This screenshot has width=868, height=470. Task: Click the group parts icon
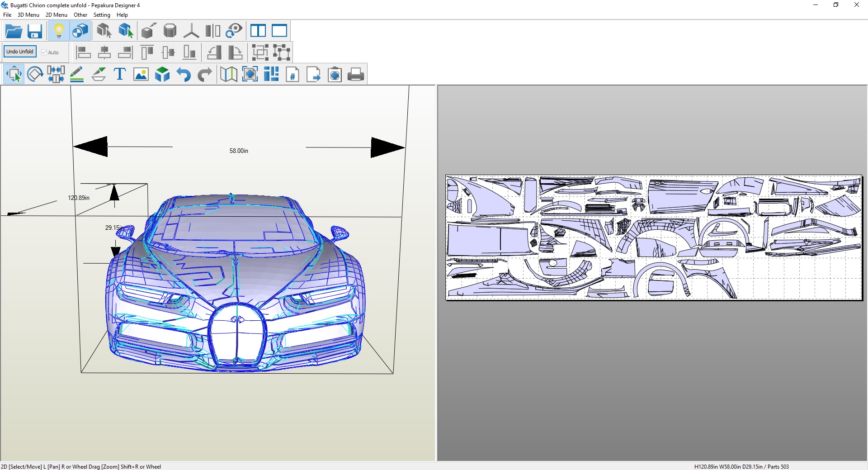(260, 52)
